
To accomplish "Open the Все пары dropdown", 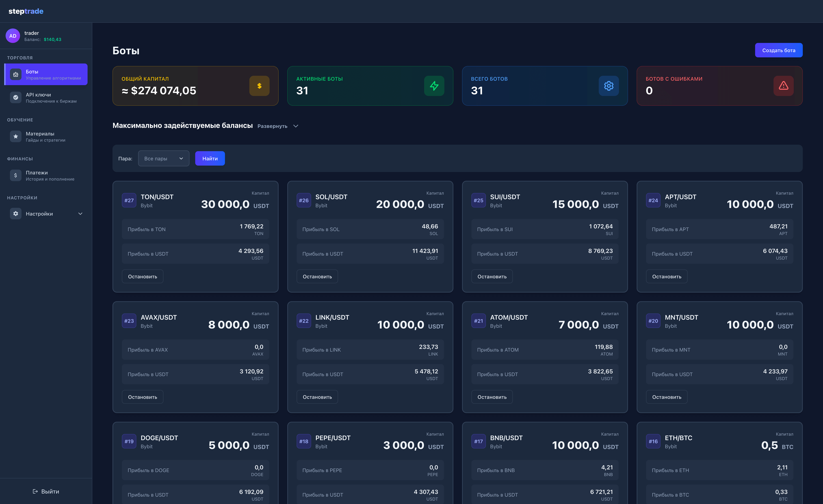I will click(x=163, y=158).
